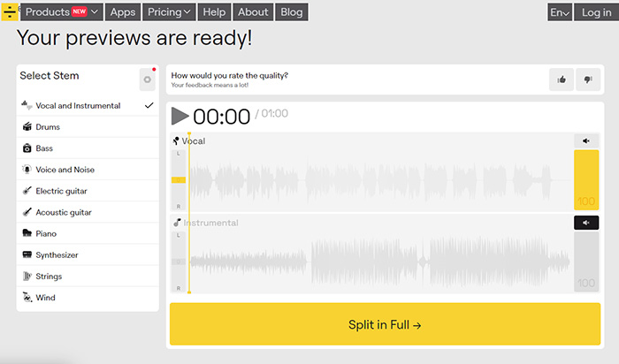Screen dimensions: 619x364
Task: Open the Apps page
Action: 123,12
